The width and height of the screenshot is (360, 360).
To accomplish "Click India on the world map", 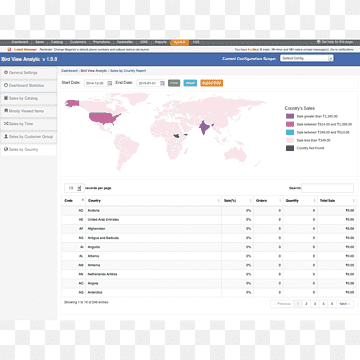I will tap(203, 127).
